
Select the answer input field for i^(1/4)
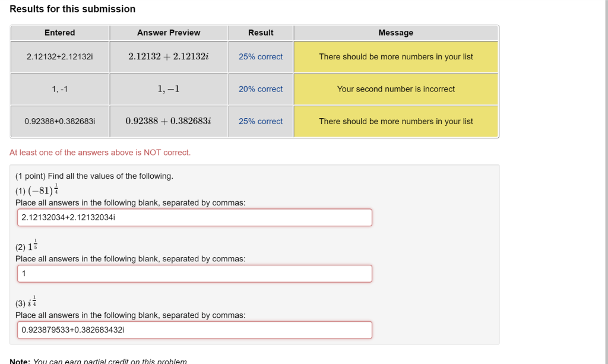click(x=194, y=330)
